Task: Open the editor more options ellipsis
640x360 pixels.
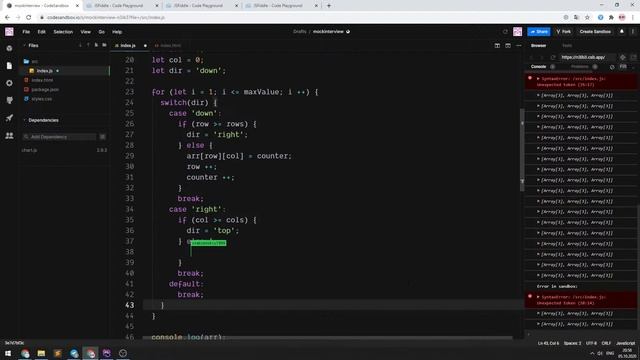Action: click(x=519, y=46)
